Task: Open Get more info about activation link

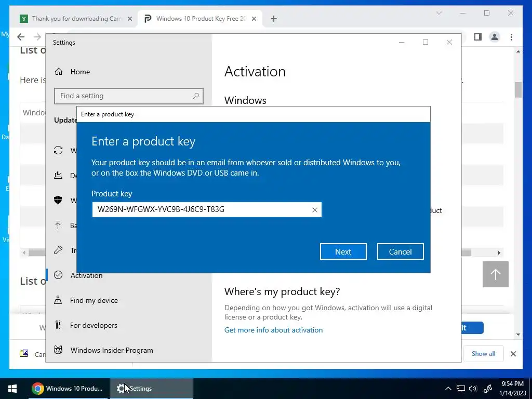Action: 273,330
